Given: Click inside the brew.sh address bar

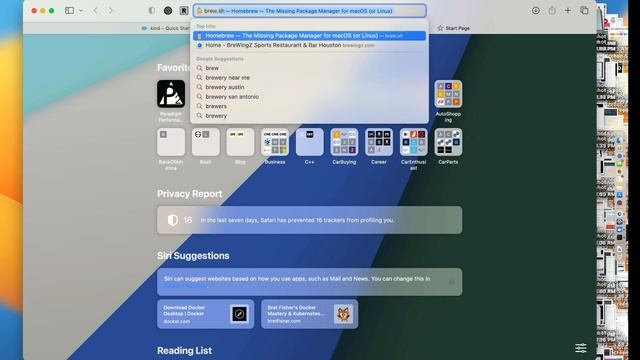Looking at the screenshot, I should click(x=310, y=11).
